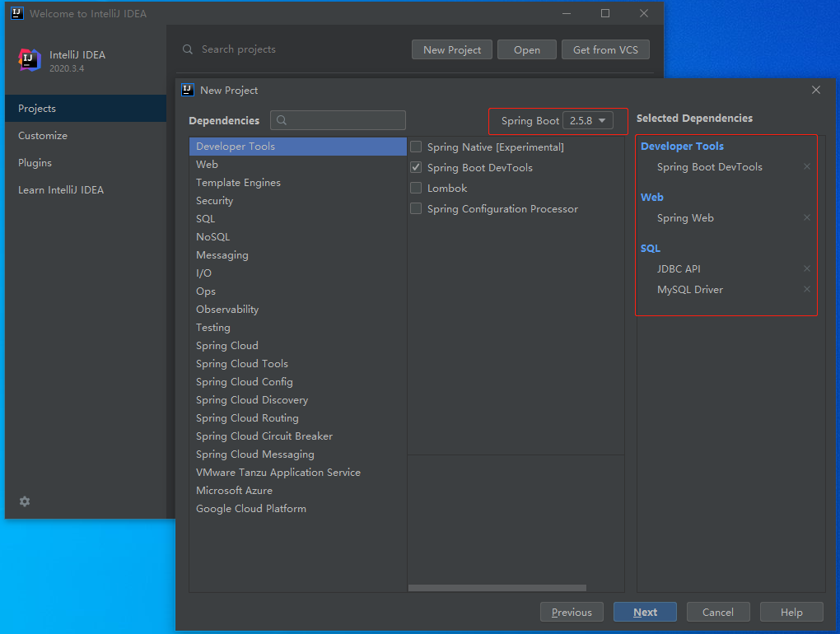840x634 pixels.
Task: Open the Projects tab in Welcome window
Action: click(86, 108)
